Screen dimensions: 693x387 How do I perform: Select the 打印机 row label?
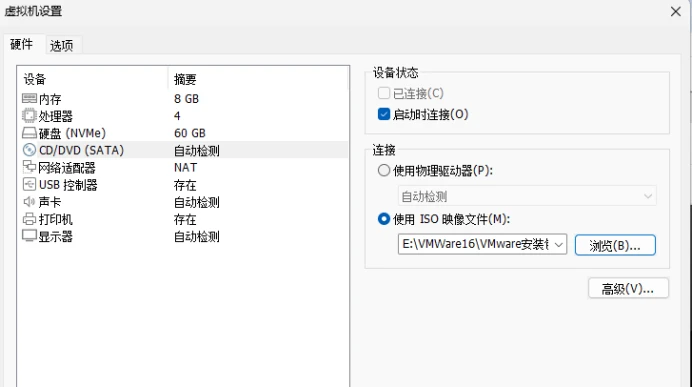(56, 220)
